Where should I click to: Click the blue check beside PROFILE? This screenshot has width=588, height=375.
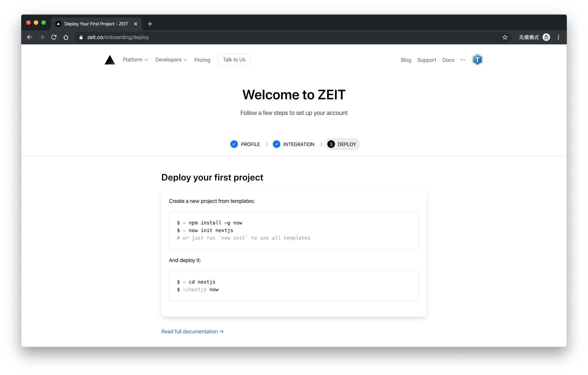point(234,144)
